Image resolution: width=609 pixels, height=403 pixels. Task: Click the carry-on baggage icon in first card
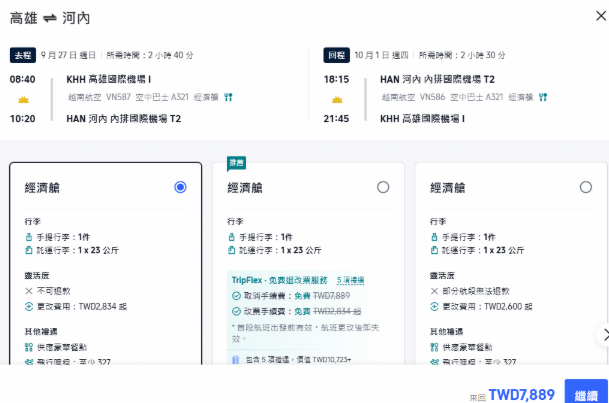pyautogui.click(x=29, y=237)
